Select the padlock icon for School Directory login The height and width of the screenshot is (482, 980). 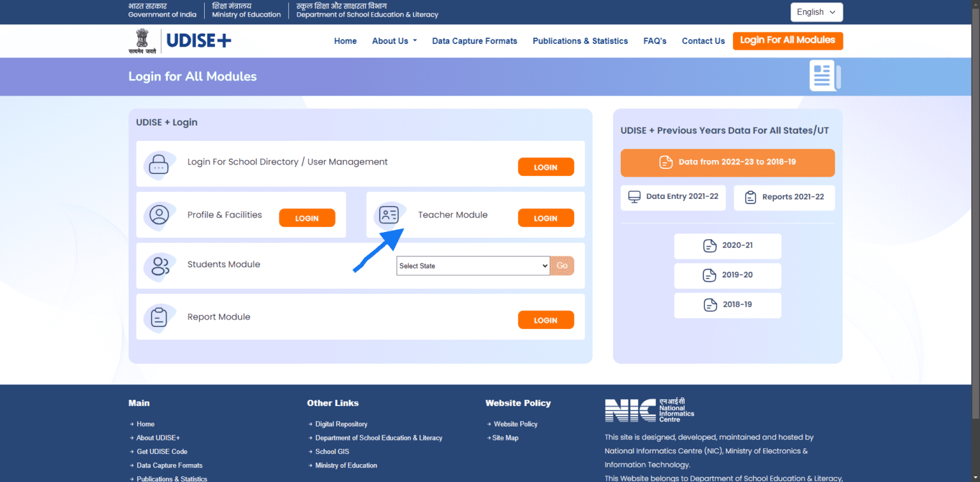160,164
